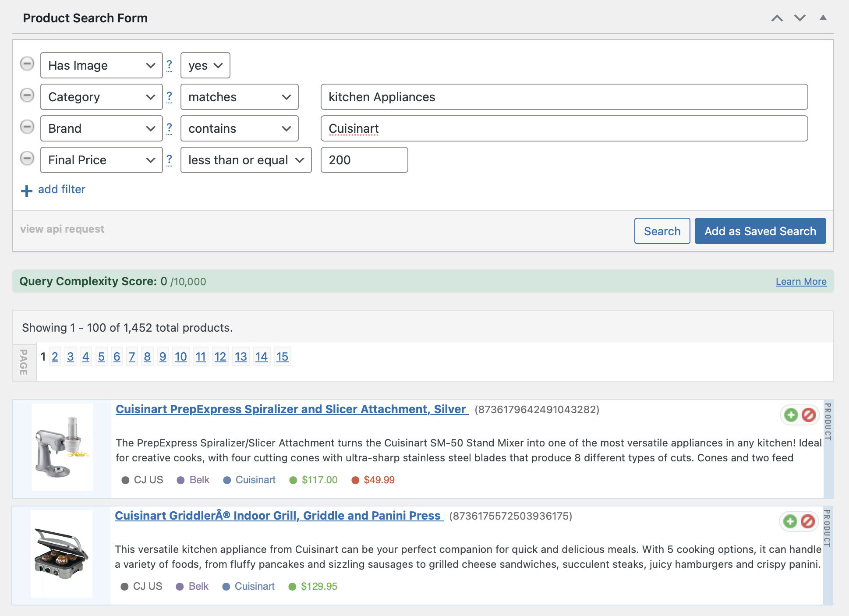
Task: Click the $129.95 price on Griddler
Action: point(319,586)
